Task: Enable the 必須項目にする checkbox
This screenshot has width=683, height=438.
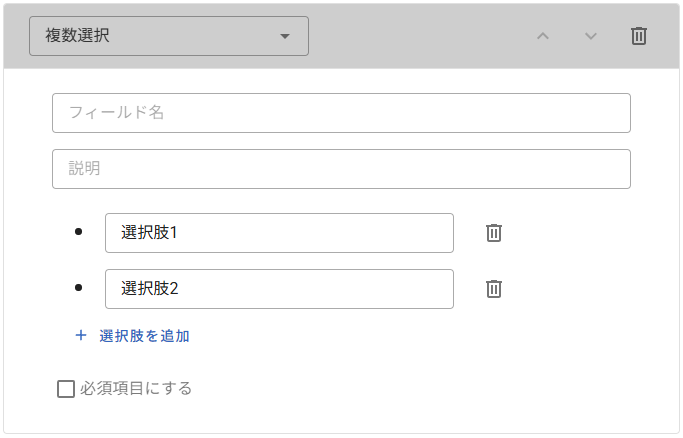Action: [x=66, y=389]
